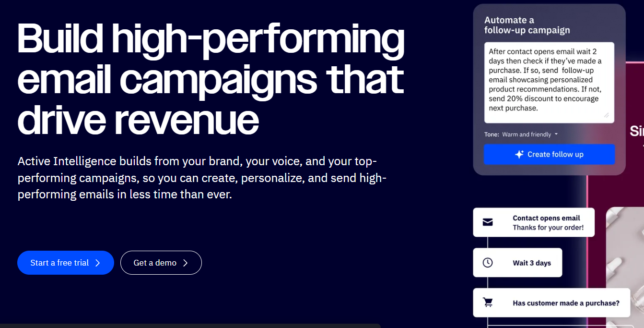This screenshot has height=328, width=644.
Task: Select the Contact opens email workflow step
Action: [534, 222]
